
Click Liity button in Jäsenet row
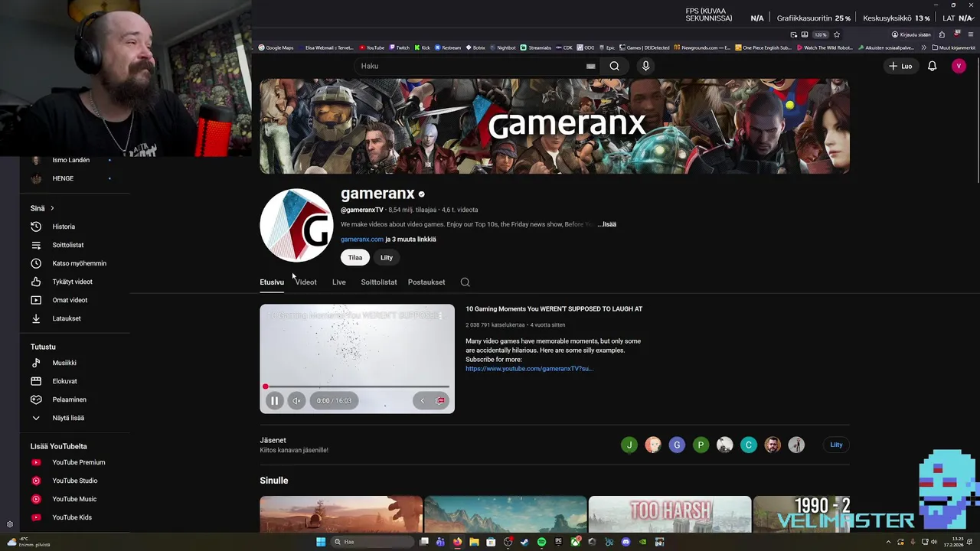[836, 445]
